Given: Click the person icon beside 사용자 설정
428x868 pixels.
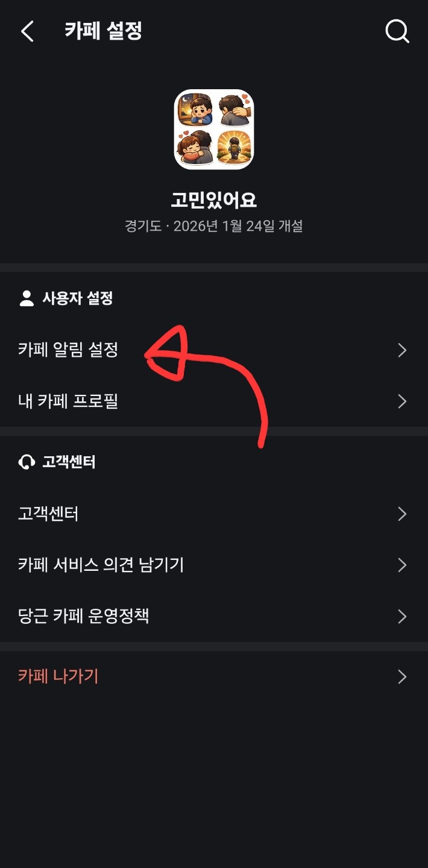Looking at the screenshot, I should pos(27,298).
